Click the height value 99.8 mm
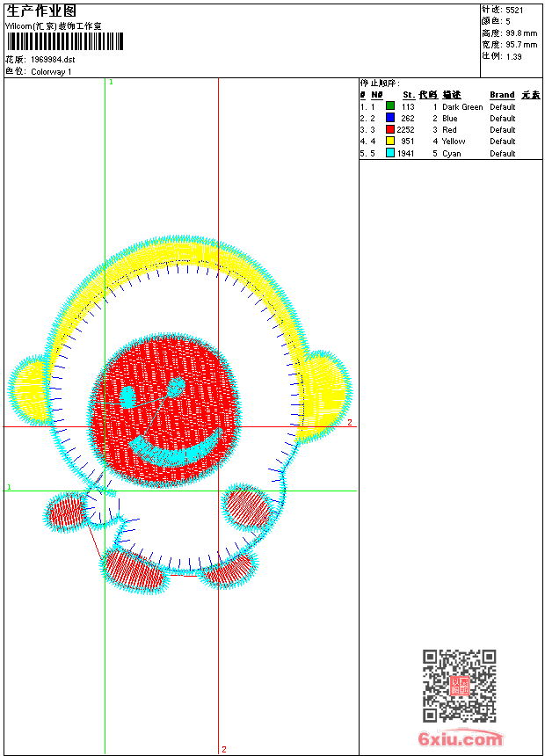545x756 pixels. click(x=521, y=33)
